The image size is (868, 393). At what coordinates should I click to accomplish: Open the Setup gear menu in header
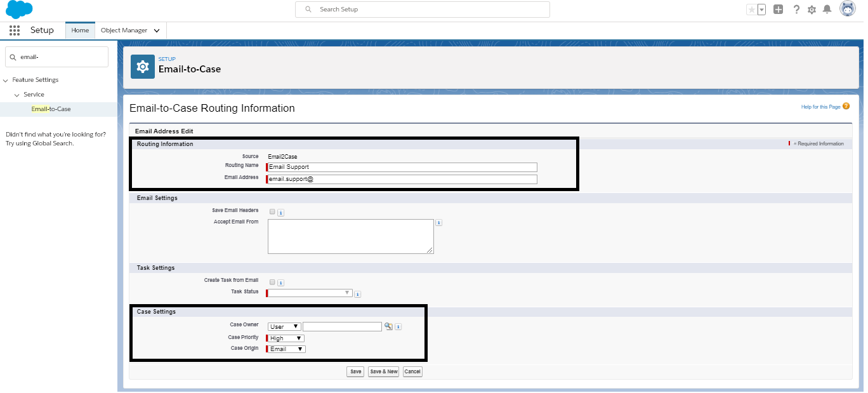[812, 10]
